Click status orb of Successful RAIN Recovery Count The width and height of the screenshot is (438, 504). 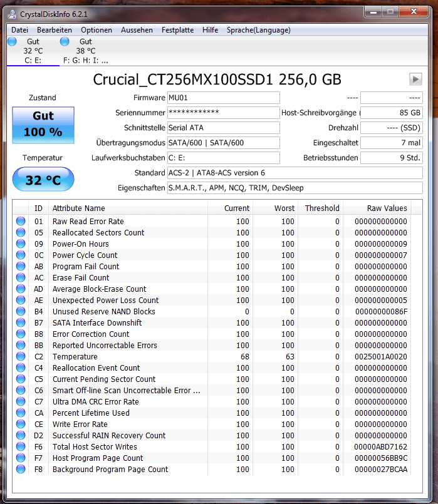tap(21, 435)
